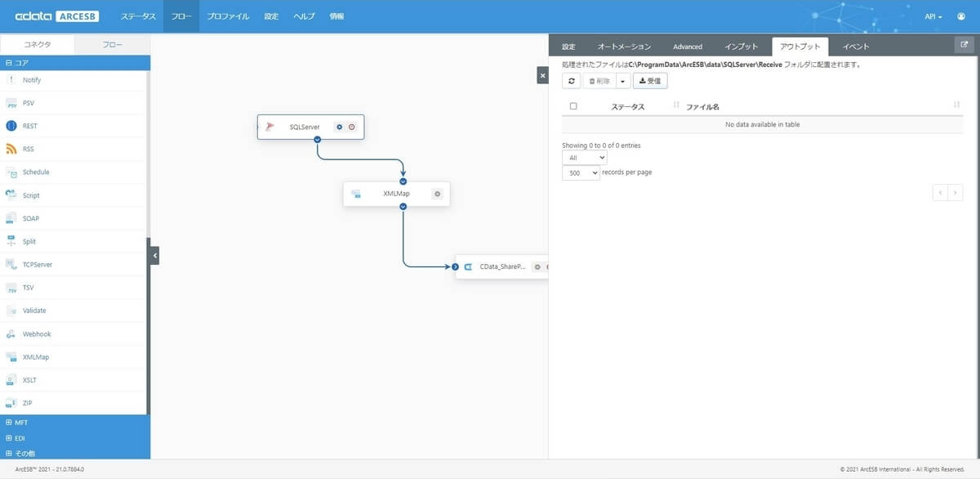Open the user account icon
The image size is (980, 479).
[961, 16]
